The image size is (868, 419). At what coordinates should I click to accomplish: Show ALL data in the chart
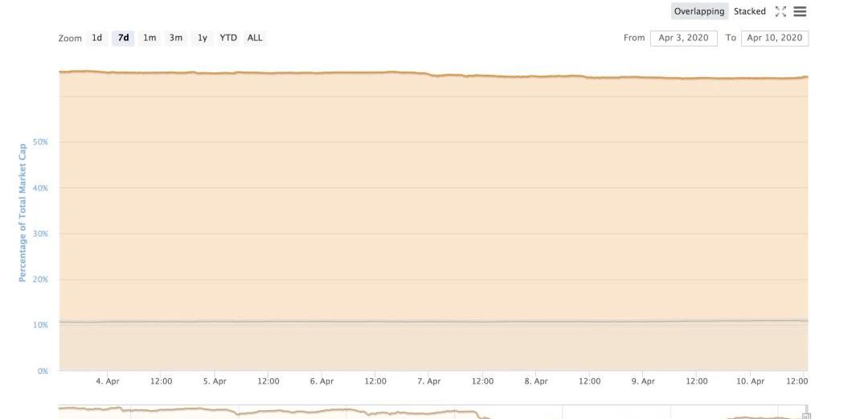255,38
